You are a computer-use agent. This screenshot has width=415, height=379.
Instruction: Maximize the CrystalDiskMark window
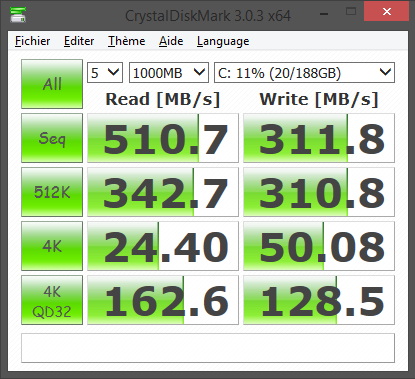coord(351,12)
